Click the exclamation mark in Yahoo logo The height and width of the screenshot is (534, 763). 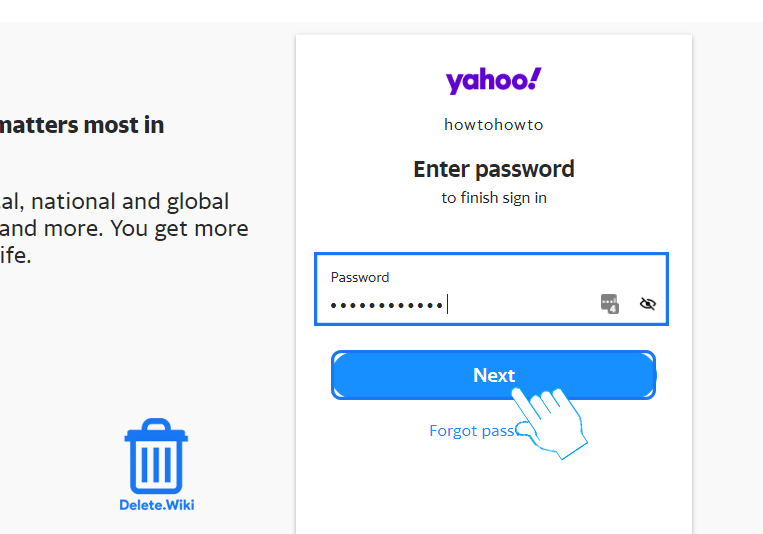534,78
